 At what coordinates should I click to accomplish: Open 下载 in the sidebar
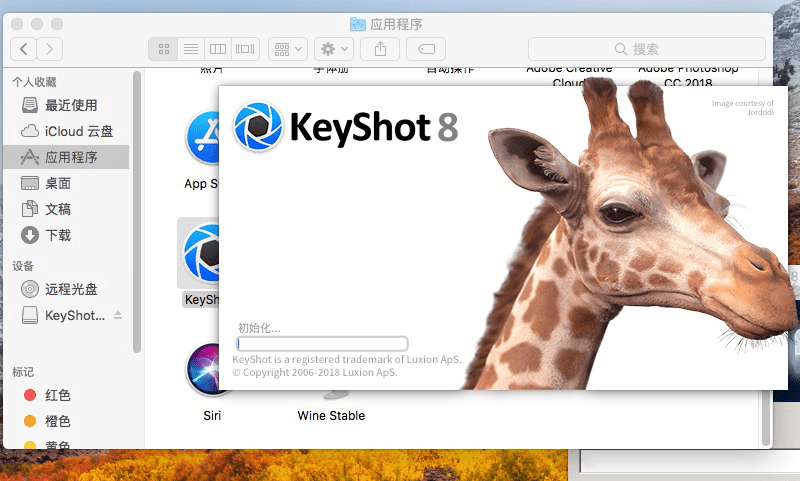(x=66, y=235)
